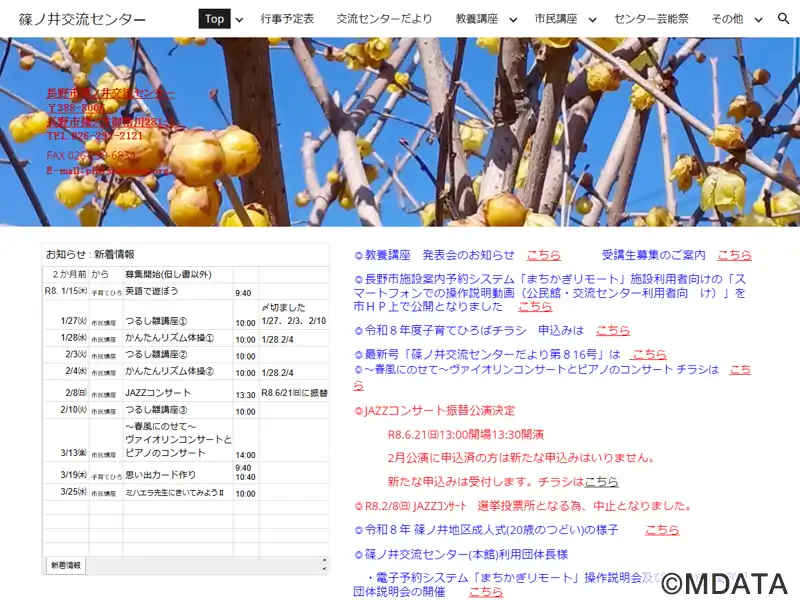800x600 pixels.
Task: Expand the Top menu chevron
Action: pos(238,19)
